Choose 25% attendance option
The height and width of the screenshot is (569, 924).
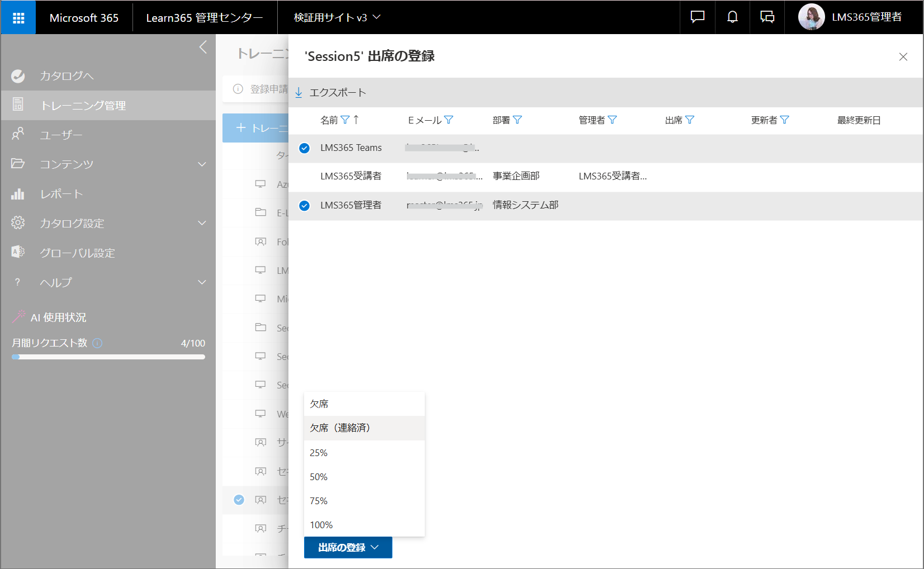tap(364, 453)
